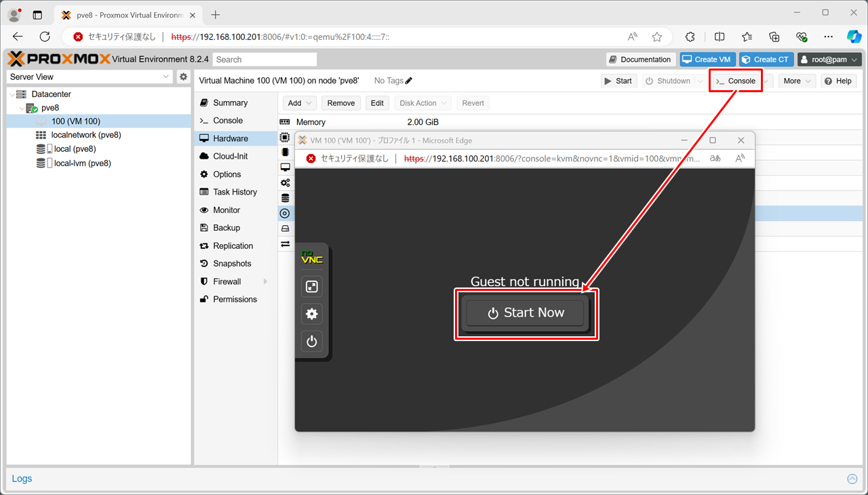Open the Server View dropdown
Screen dimensions: 868x495
90,77
